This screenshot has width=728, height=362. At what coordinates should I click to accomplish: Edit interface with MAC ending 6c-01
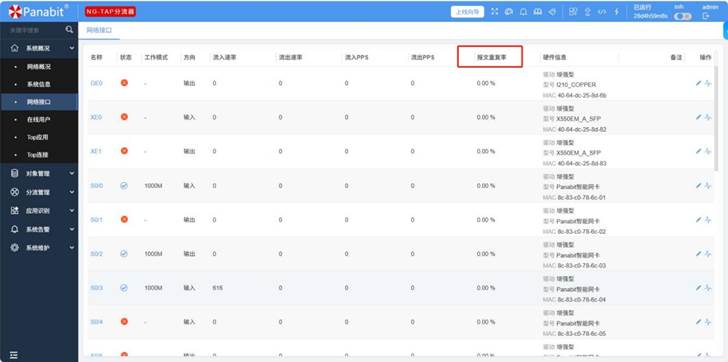coord(698,186)
